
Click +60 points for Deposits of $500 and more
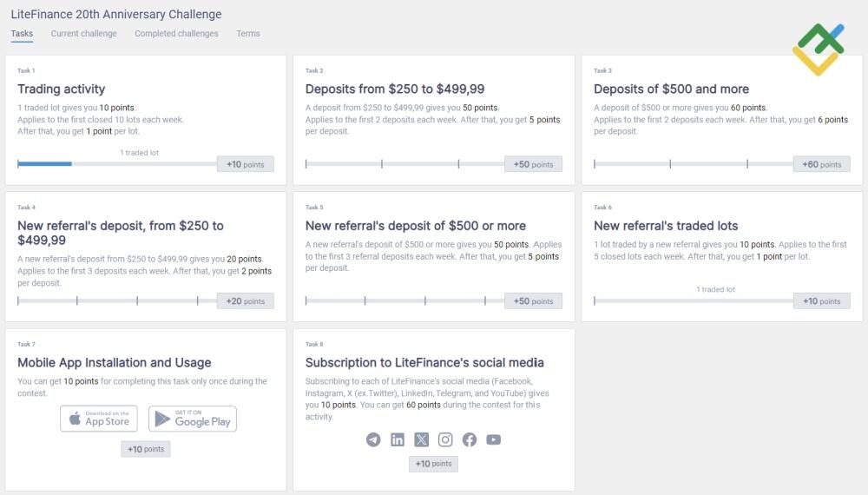[x=821, y=164]
